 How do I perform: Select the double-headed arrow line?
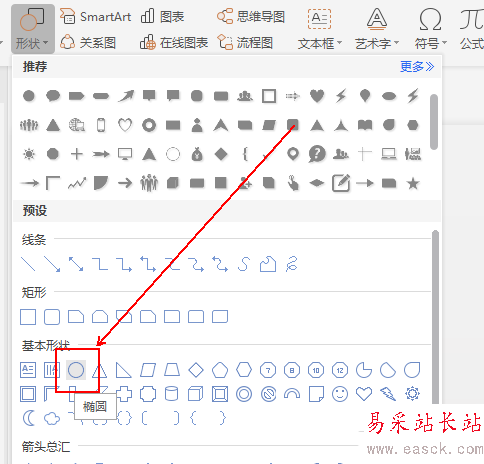(76, 264)
